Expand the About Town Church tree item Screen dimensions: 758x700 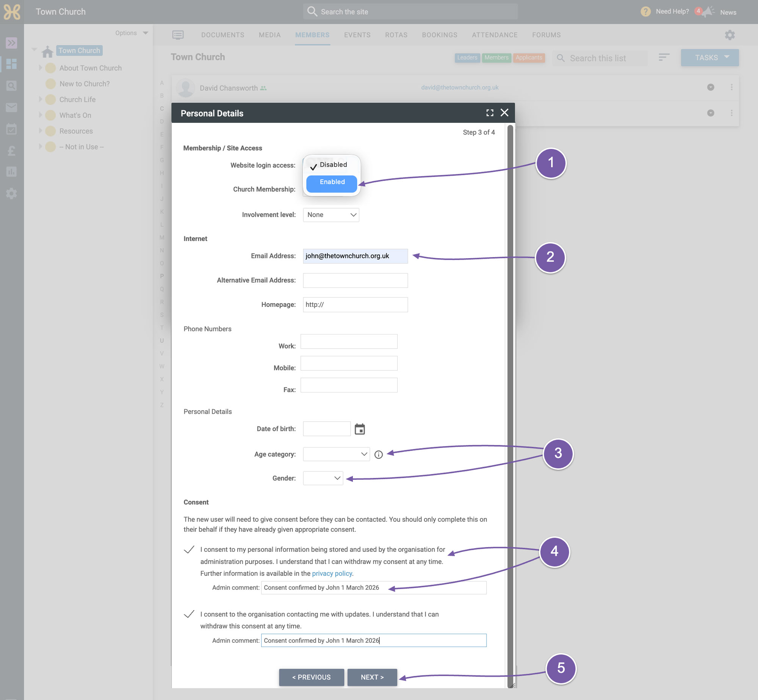(40, 68)
